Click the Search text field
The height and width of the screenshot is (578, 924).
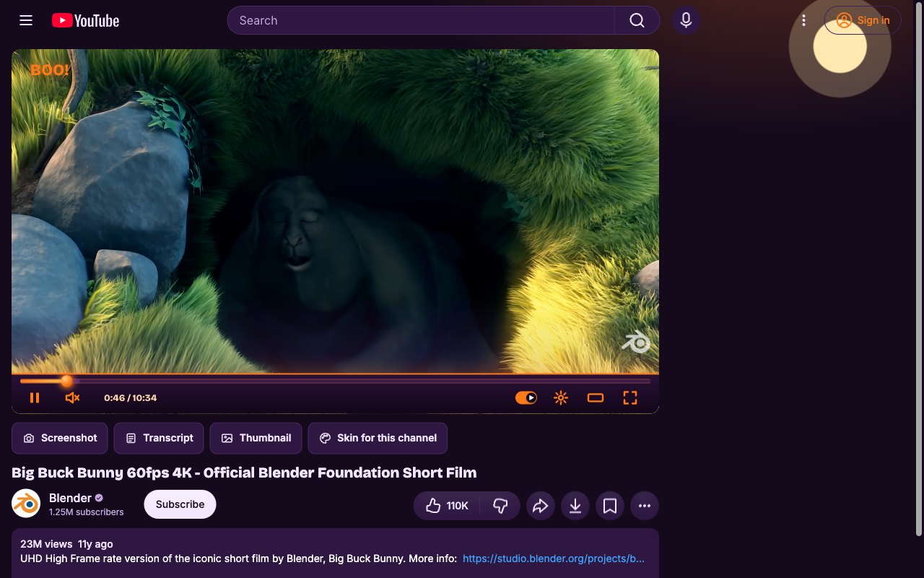[x=421, y=20]
